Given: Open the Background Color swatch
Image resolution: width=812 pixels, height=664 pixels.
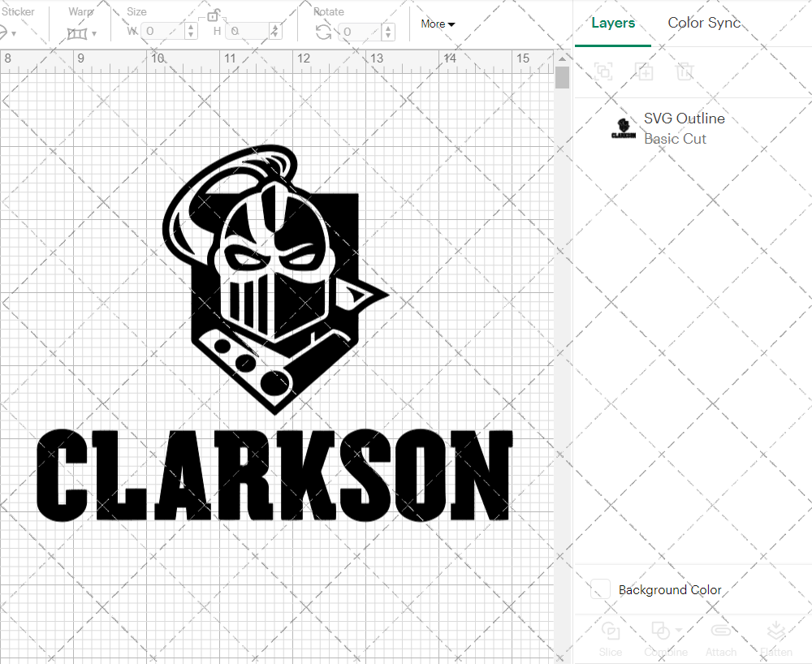Looking at the screenshot, I should pyautogui.click(x=599, y=590).
